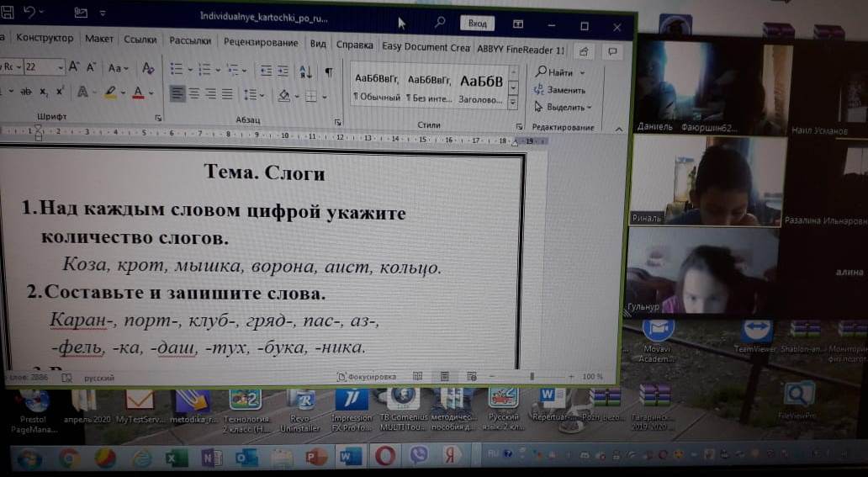Image resolution: width=868 pixels, height=477 pixels.
Task: Apply center text alignment
Action: (x=194, y=94)
